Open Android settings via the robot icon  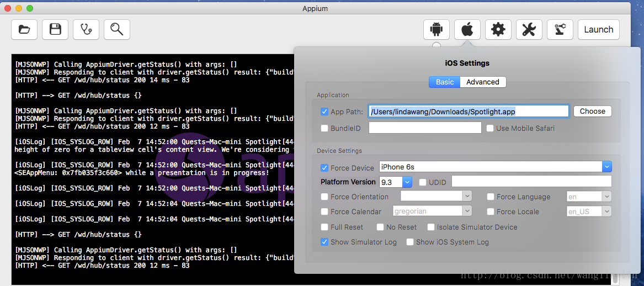click(x=437, y=30)
